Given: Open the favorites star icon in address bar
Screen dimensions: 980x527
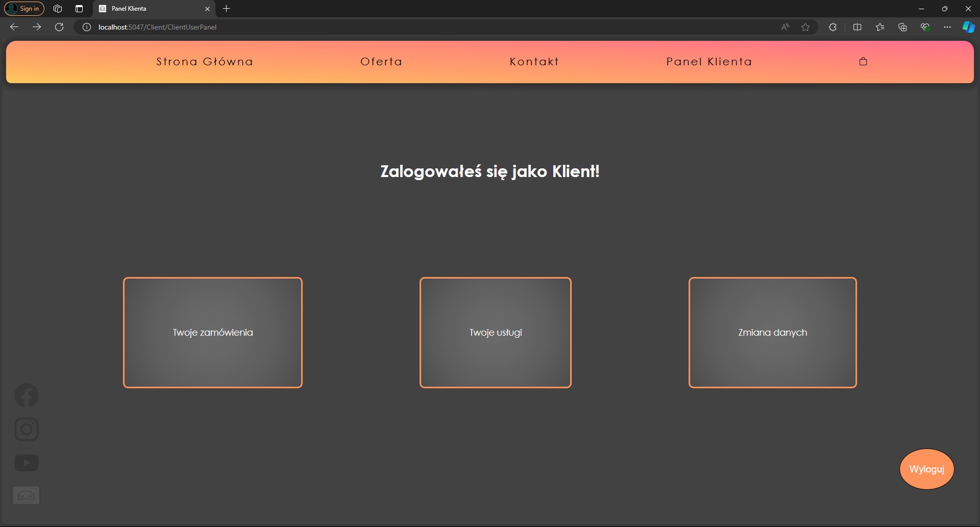Looking at the screenshot, I should [806, 27].
